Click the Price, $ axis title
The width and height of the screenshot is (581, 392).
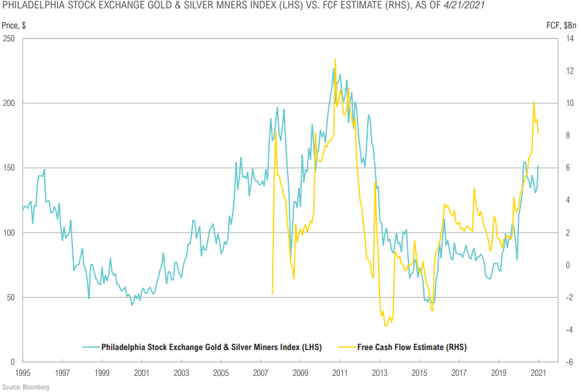pyautogui.click(x=14, y=26)
